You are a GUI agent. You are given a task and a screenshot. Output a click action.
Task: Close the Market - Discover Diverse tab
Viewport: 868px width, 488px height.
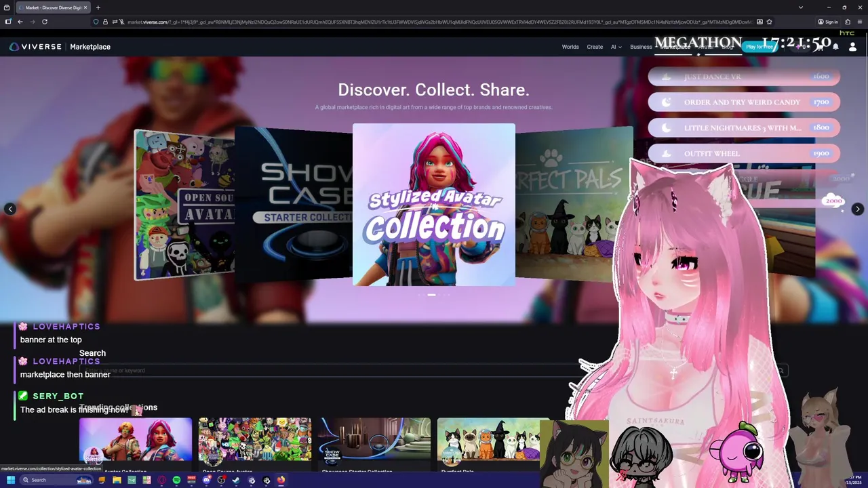(x=85, y=7)
